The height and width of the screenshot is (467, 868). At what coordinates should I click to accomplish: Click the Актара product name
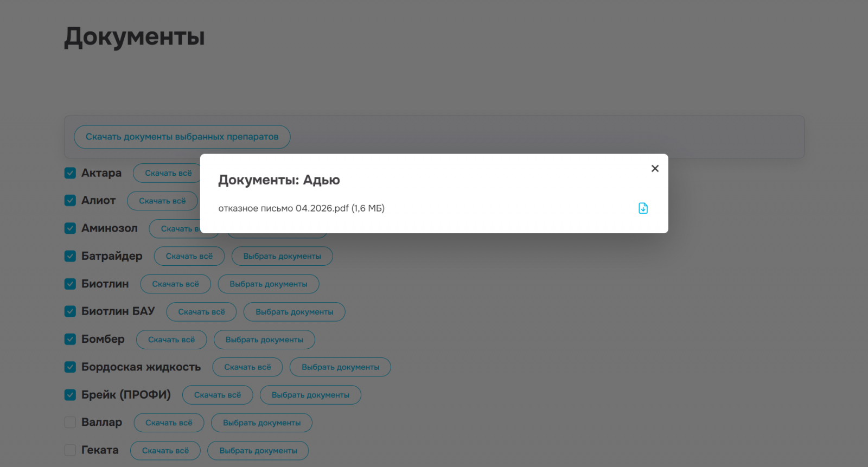pyautogui.click(x=101, y=173)
